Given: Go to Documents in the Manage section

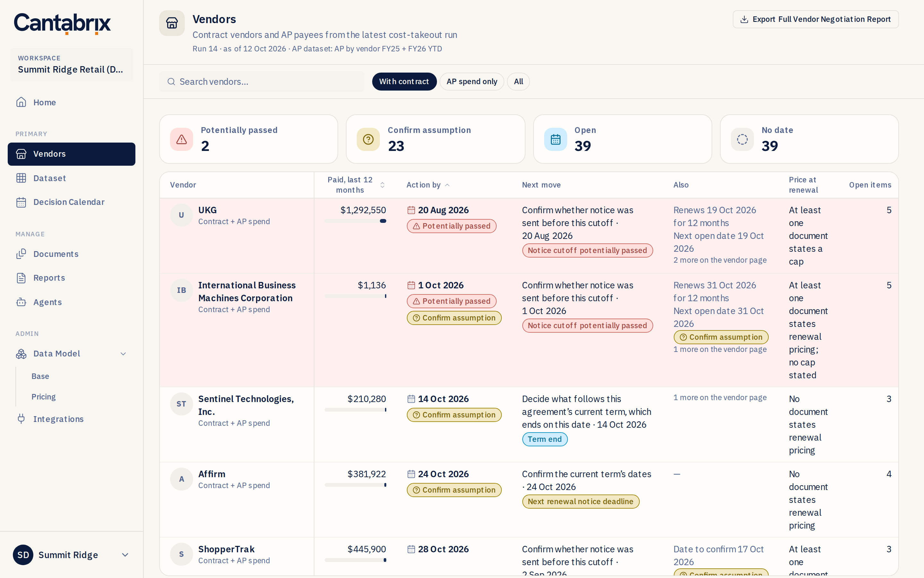Looking at the screenshot, I should pyautogui.click(x=72, y=254).
